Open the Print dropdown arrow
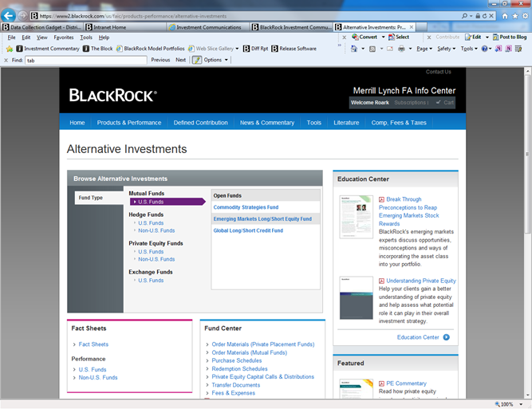This screenshot has height=409, width=532. click(410, 49)
